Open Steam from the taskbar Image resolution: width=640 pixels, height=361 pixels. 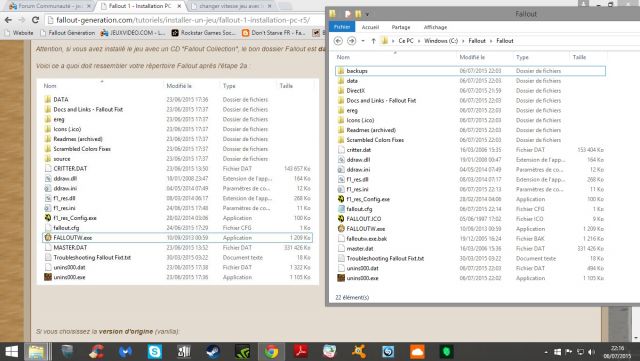point(213,352)
